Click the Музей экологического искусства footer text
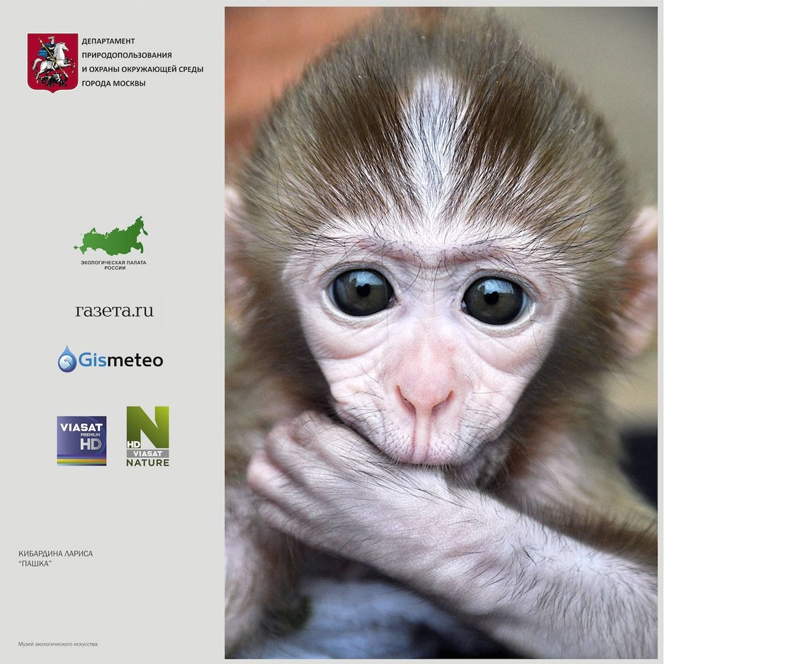The image size is (812, 664). pyautogui.click(x=58, y=644)
